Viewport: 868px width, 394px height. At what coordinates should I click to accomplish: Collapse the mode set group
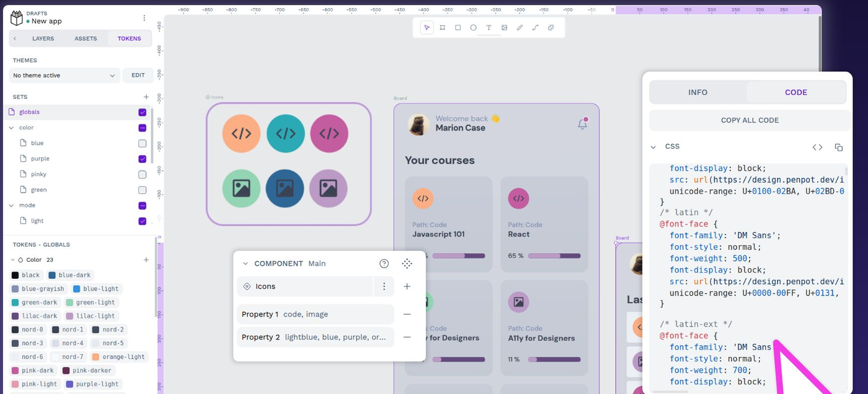[11, 205]
